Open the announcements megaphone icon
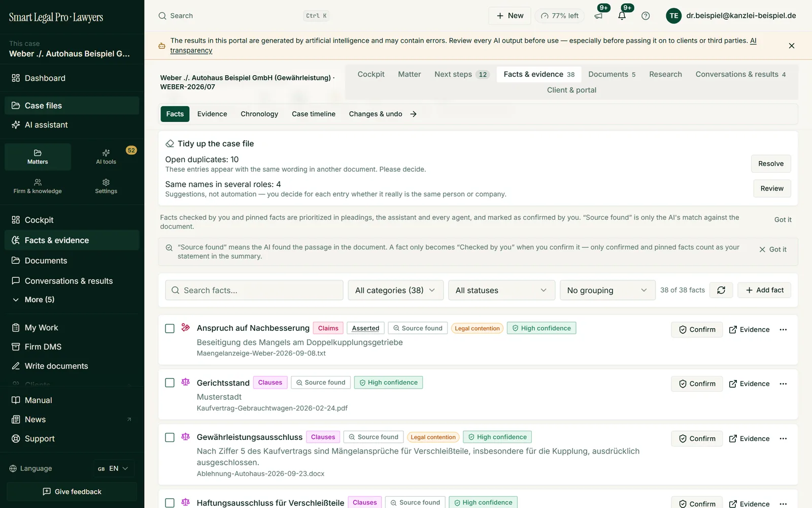Viewport: 812px width, 508px height. (598, 16)
